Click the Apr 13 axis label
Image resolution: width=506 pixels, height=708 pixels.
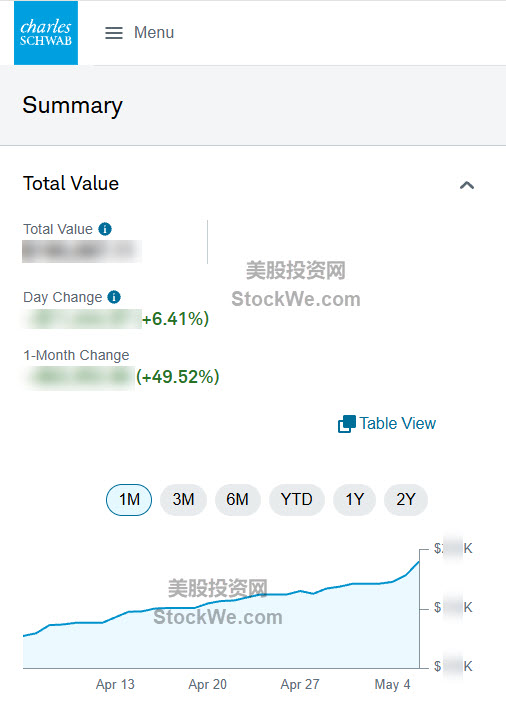pos(115,685)
